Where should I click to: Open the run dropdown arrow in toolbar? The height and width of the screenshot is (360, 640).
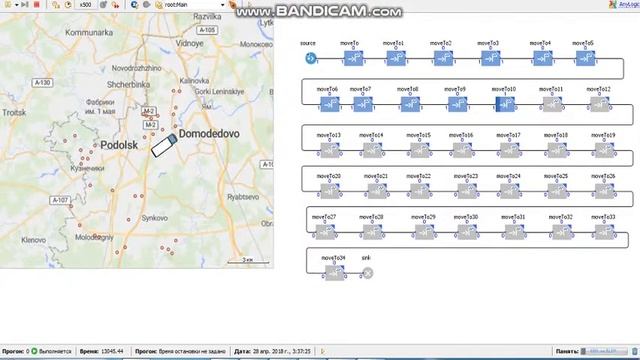(x=16, y=5)
